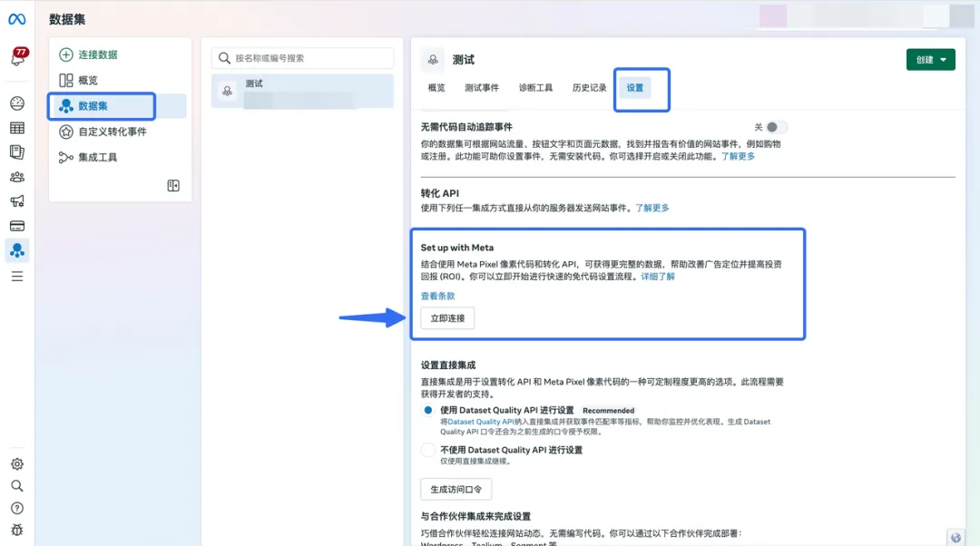
Task: Open the settings gear icon in sidebar
Action: (x=17, y=464)
